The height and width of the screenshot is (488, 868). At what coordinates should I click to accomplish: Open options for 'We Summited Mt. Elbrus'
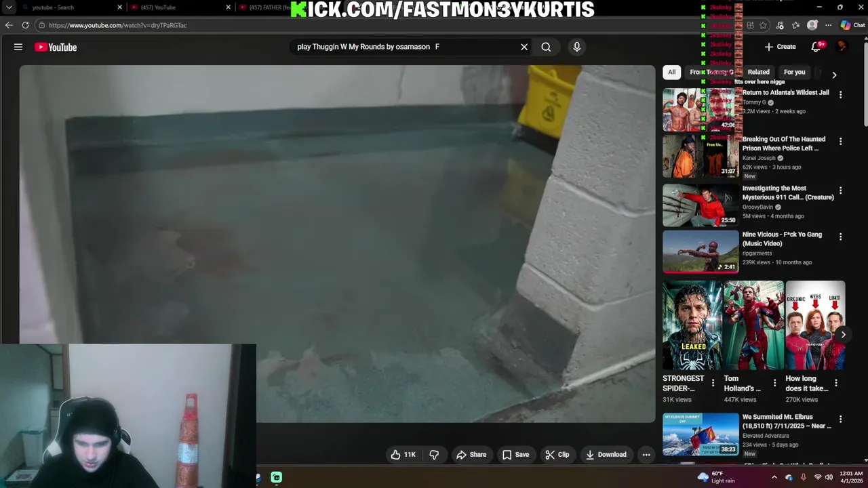[840, 420]
